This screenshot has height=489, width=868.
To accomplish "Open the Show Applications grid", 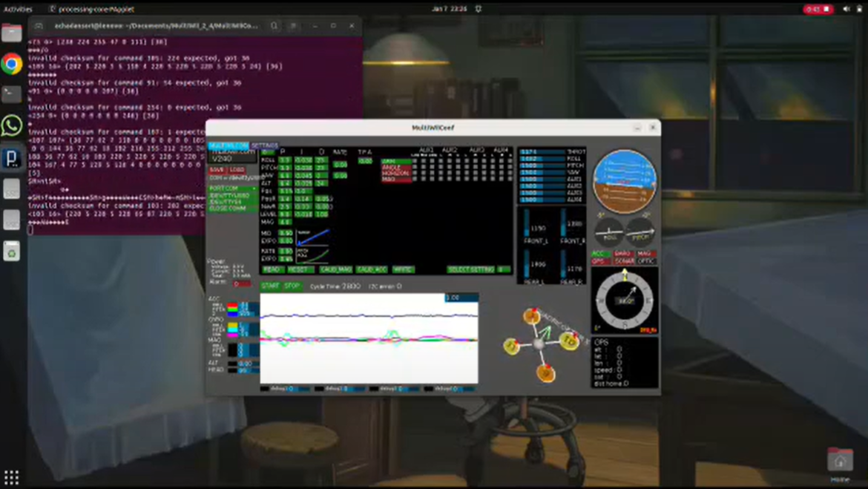I will tap(11, 476).
